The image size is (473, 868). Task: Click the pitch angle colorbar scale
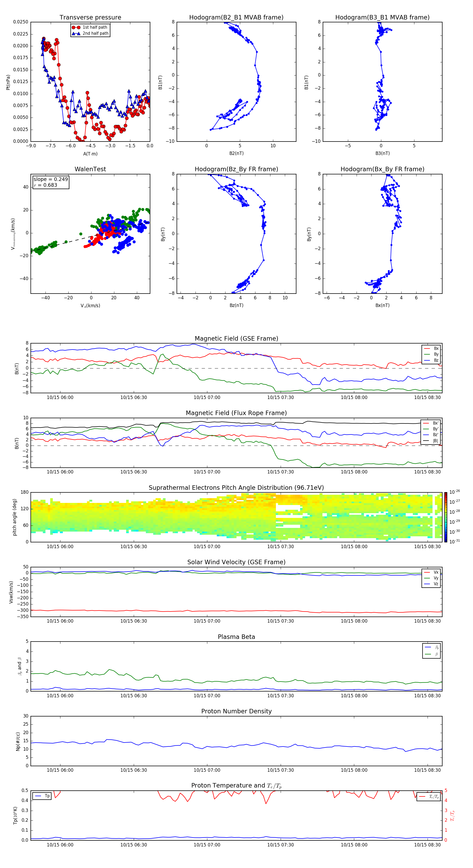coord(446,517)
